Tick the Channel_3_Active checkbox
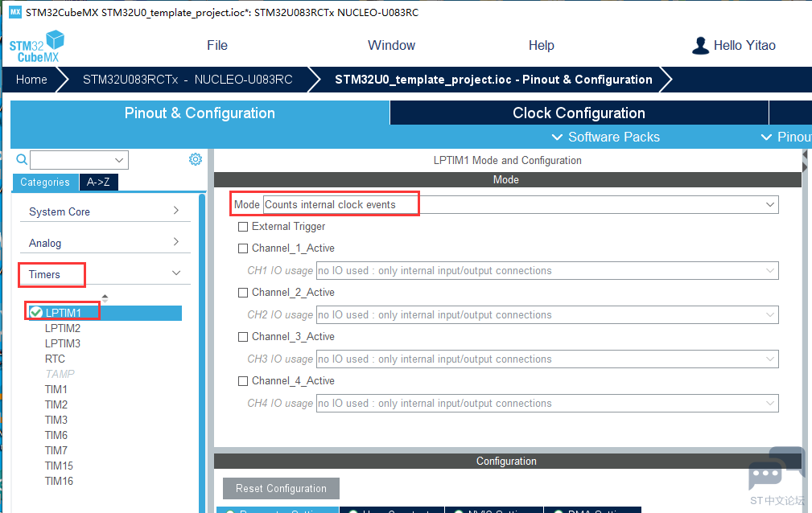Screen dimensions: 812x513 point(243,337)
